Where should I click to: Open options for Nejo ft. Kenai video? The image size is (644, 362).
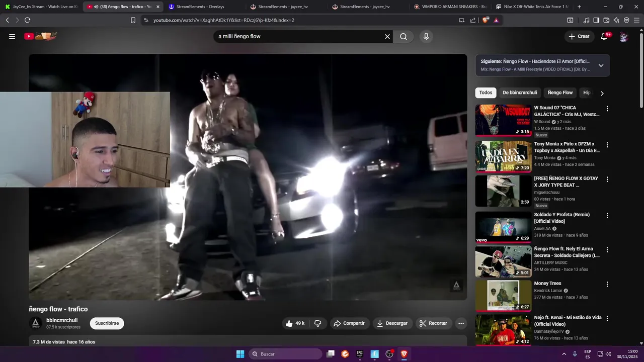(x=607, y=318)
